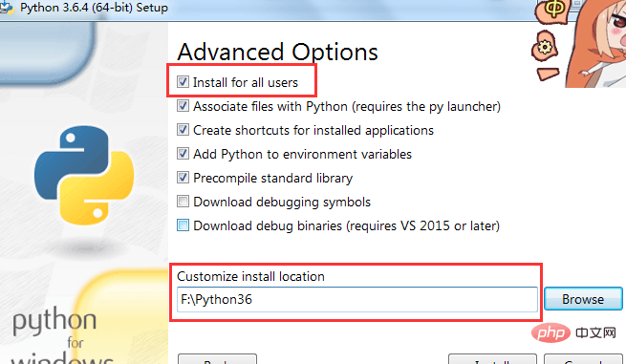The image size is (626, 364).
Task: Open the Browse folder dialog
Action: click(583, 299)
